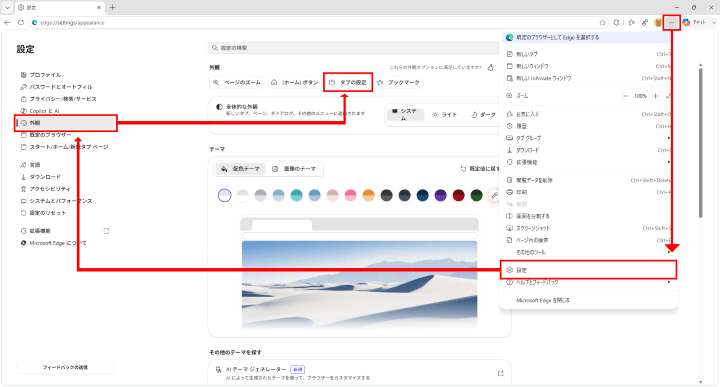The height and width of the screenshot is (387, 720).
Task: Open 履歴 from Edge menu
Action: click(588, 126)
